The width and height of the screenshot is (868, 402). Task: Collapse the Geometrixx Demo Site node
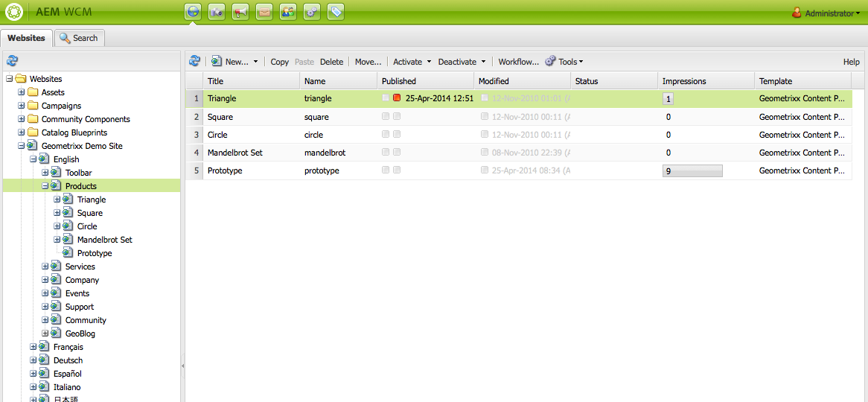pyautogui.click(x=22, y=146)
